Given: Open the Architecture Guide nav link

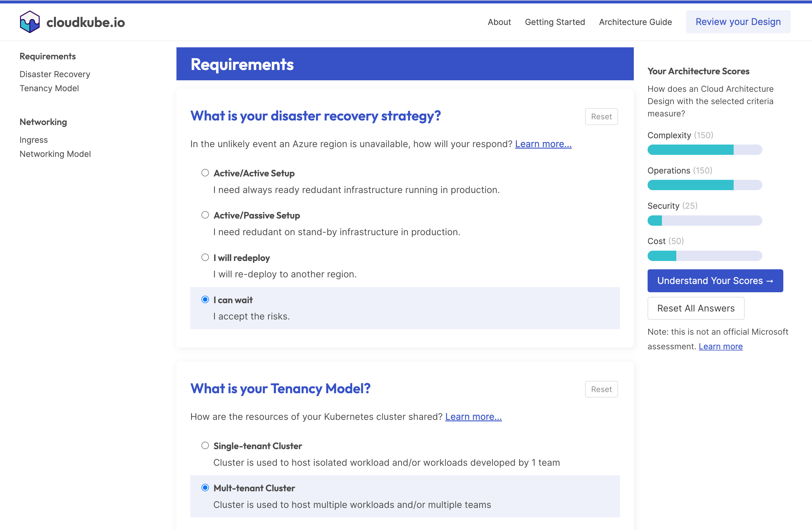Looking at the screenshot, I should pos(635,22).
